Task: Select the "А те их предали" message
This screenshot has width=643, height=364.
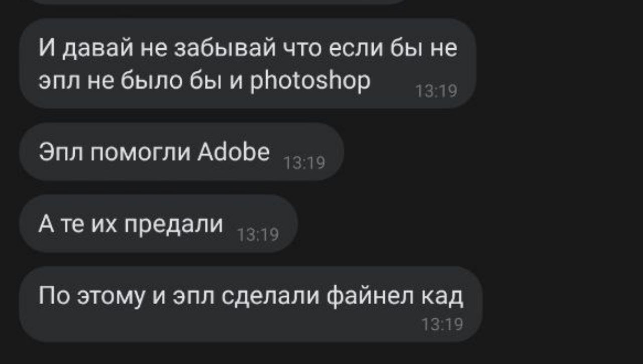Action: tap(158, 223)
